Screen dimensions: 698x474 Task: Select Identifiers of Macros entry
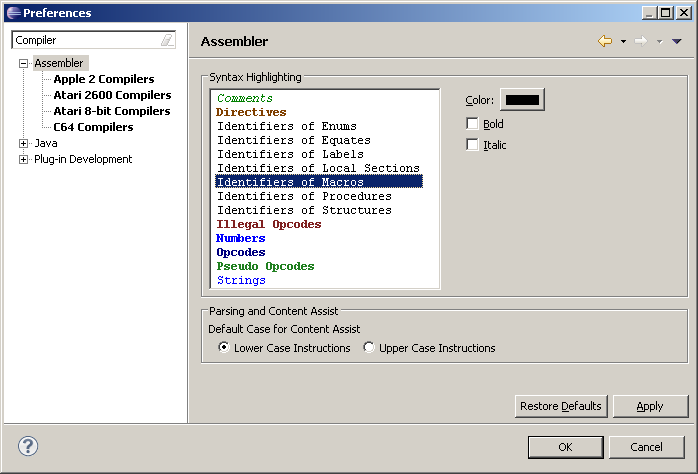tap(319, 182)
